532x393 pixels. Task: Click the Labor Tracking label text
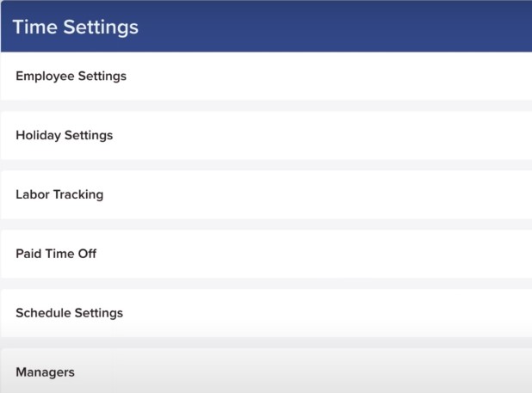coord(59,195)
